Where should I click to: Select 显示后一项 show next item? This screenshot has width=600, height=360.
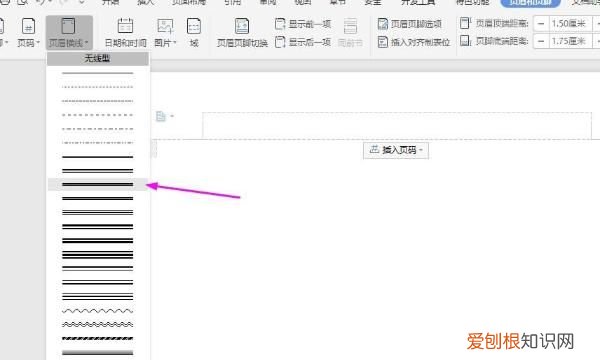pyautogui.click(x=303, y=42)
